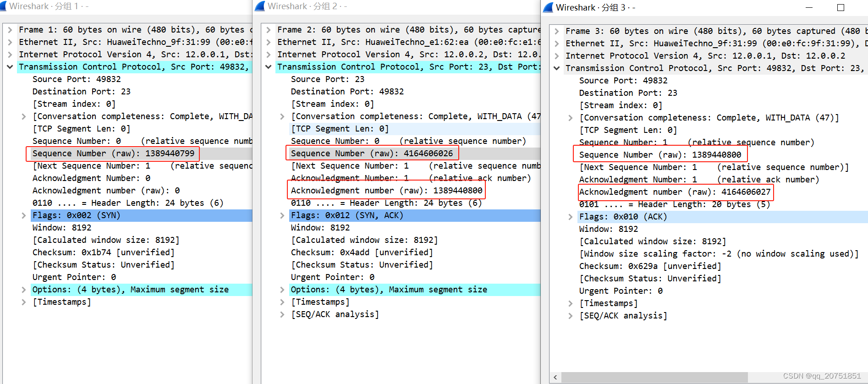868x384 pixels.
Task: Select Calculated window size in packet 2
Action: (x=364, y=240)
